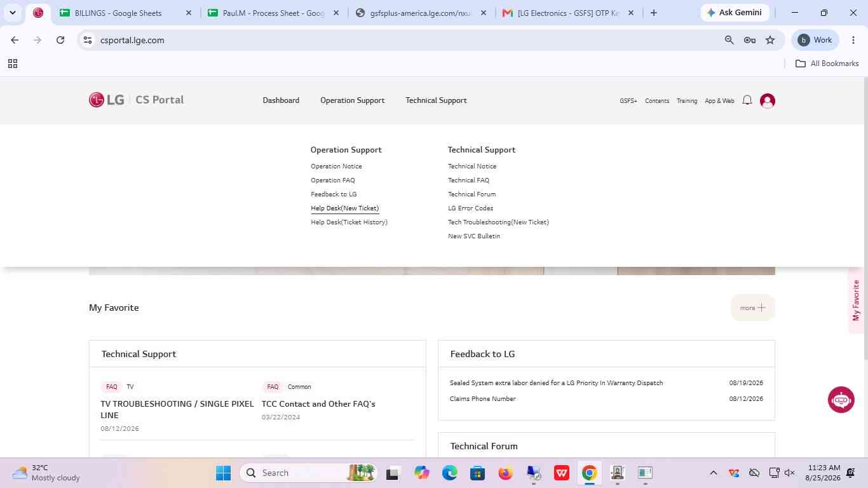The image size is (868, 488).
Task: Expand My Favorite with the more plus button
Action: tap(753, 308)
